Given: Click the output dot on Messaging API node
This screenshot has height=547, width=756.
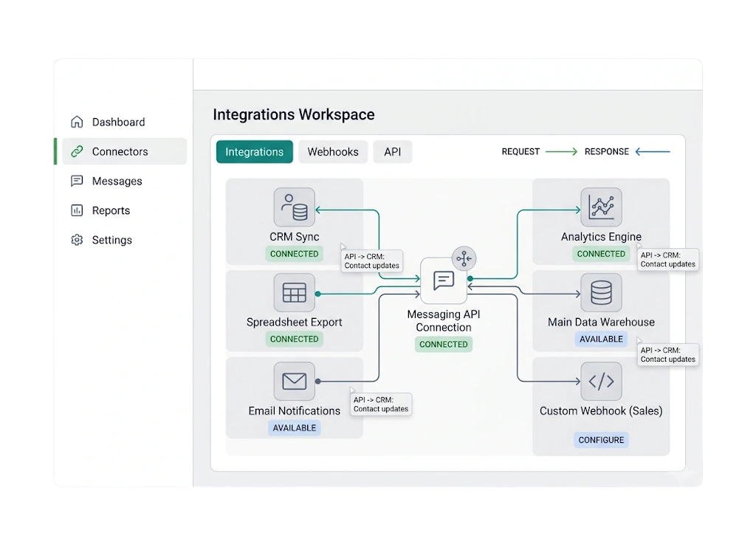Looking at the screenshot, I should coord(470,278).
